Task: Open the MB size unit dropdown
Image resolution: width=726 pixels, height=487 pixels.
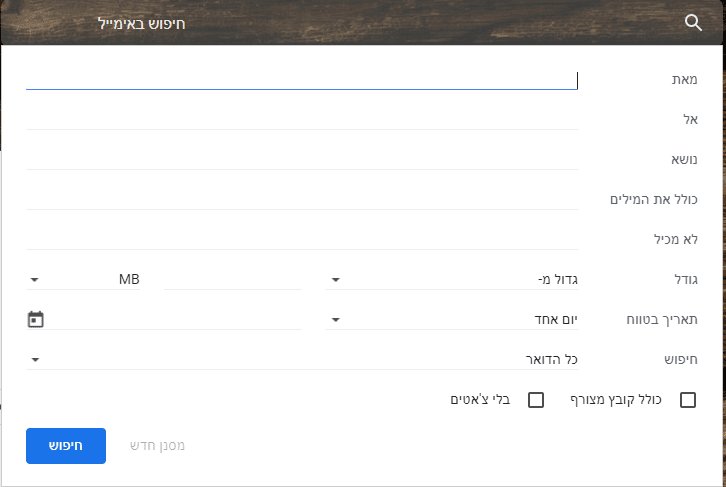Action: (x=84, y=280)
